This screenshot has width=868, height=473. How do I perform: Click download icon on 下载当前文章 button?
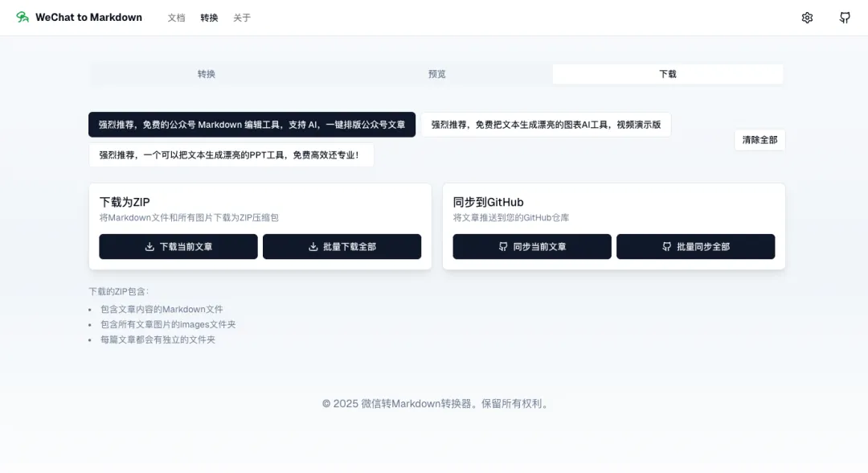tap(149, 247)
